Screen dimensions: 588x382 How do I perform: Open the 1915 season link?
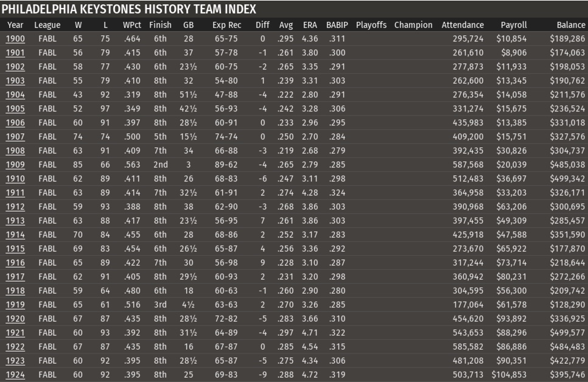[x=15, y=249]
